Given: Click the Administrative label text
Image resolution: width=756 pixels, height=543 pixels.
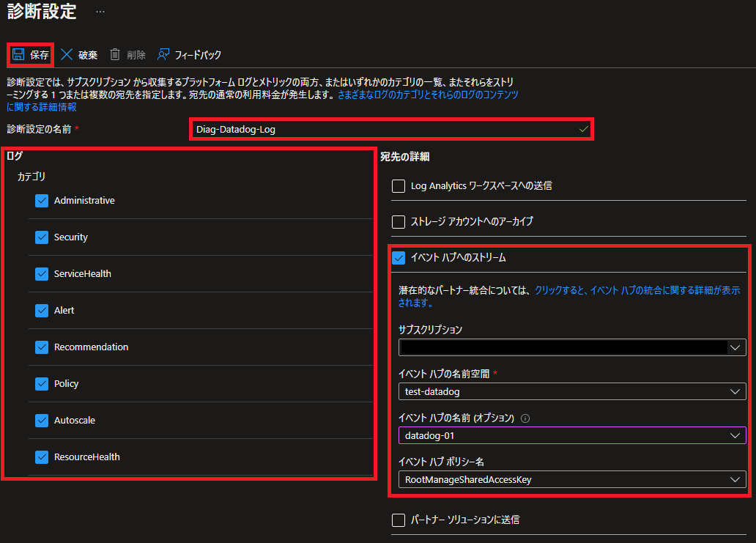Looking at the screenshot, I should point(84,201).
